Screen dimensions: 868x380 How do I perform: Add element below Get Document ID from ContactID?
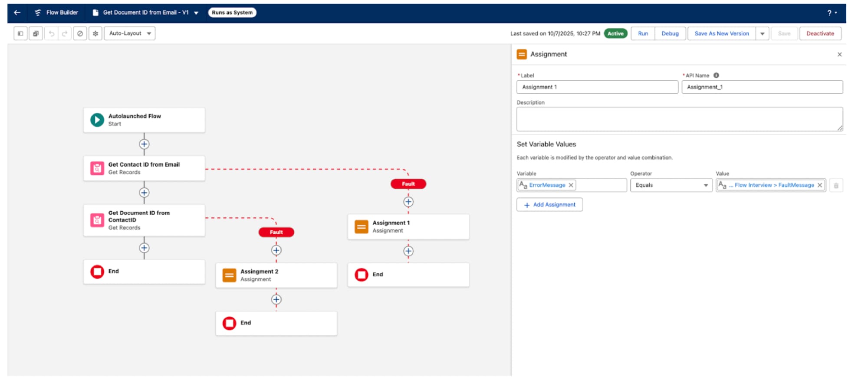point(144,248)
